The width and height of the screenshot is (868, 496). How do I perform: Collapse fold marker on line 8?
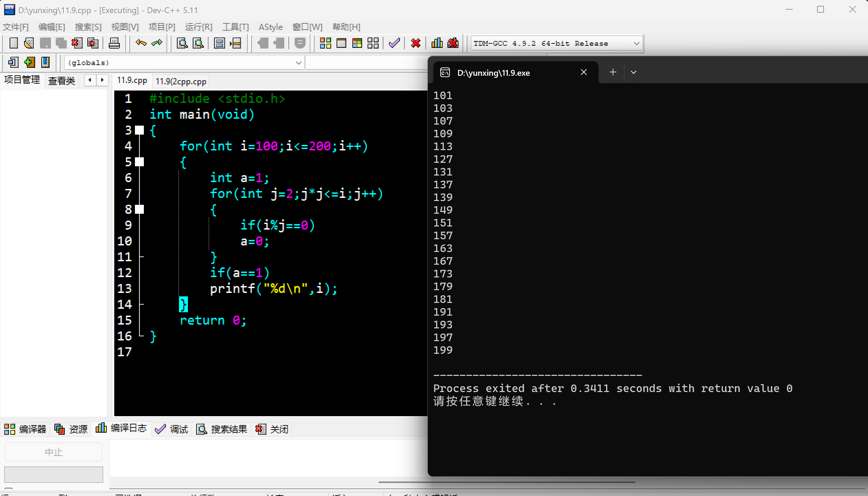coord(139,209)
